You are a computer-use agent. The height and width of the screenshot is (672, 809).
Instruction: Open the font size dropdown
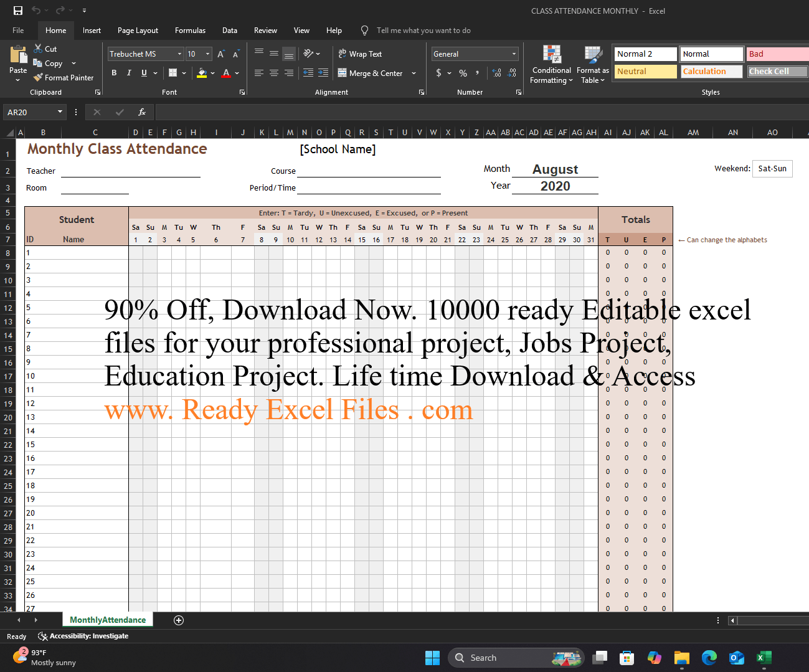pyautogui.click(x=207, y=54)
